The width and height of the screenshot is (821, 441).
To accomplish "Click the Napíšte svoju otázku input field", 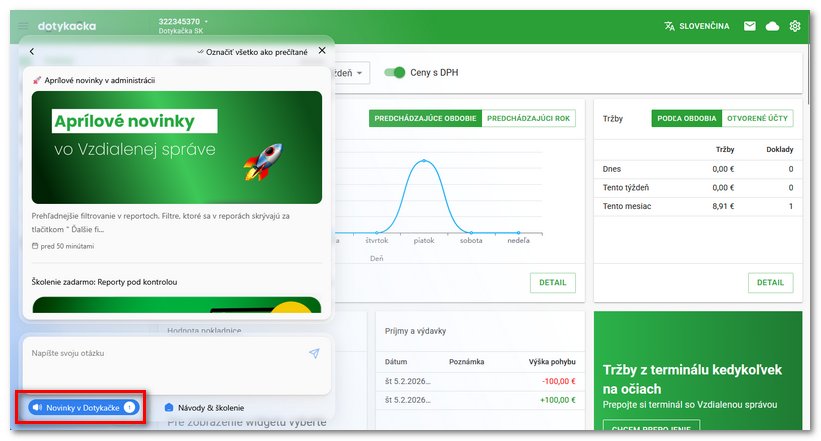I will pyautogui.click(x=160, y=354).
